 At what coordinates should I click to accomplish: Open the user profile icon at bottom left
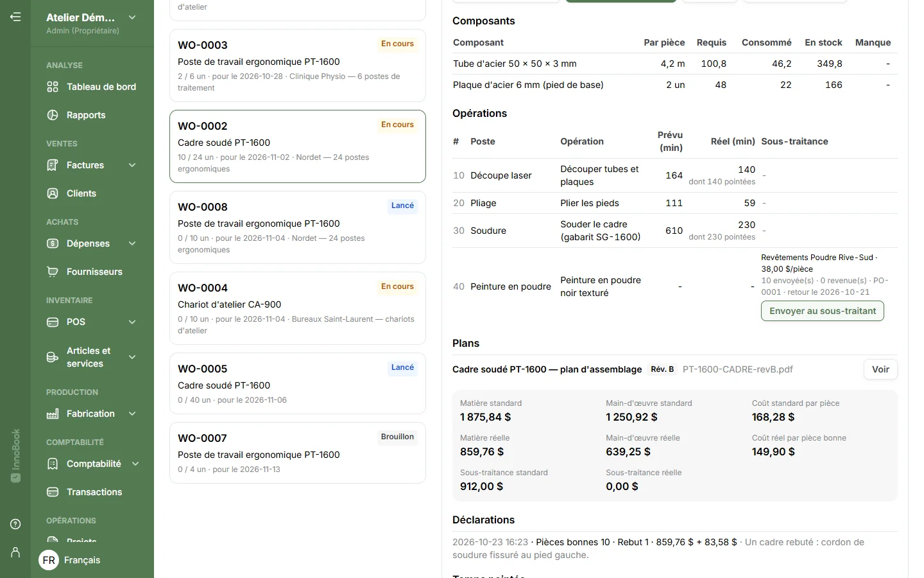(x=15, y=552)
